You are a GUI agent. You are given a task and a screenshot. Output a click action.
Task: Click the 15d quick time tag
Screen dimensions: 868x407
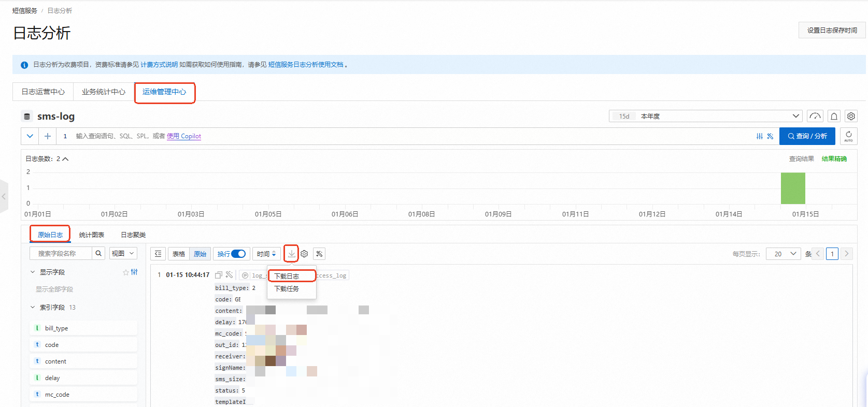pos(624,117)
